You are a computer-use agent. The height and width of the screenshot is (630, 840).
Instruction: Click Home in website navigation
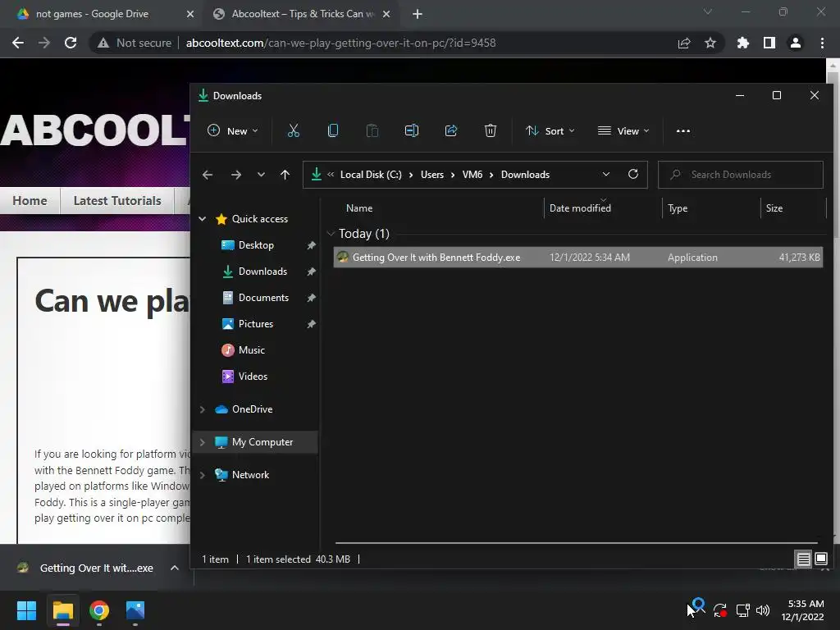point(30,201)
